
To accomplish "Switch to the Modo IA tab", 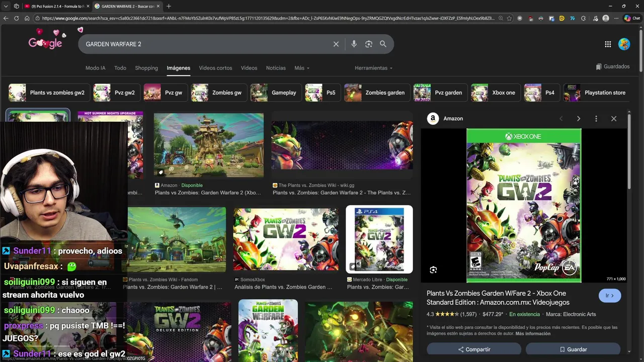I will coord(96,68).
